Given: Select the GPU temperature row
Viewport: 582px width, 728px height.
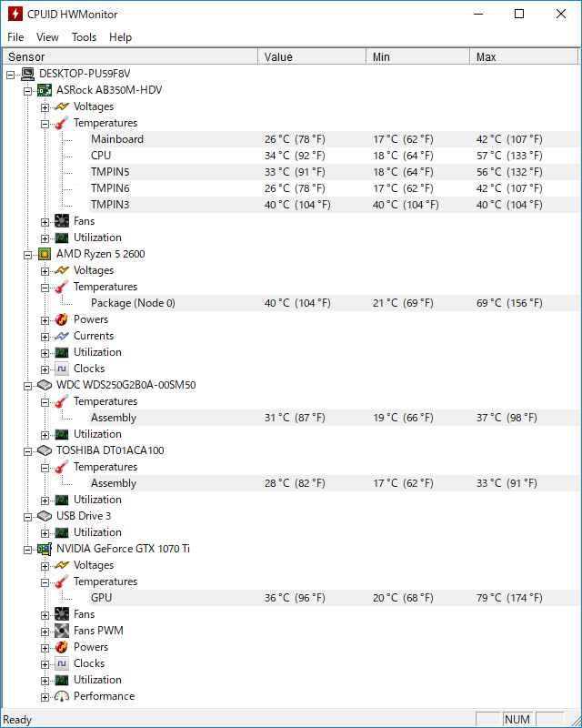Looking at the screenshot, I should coord(334,598).
